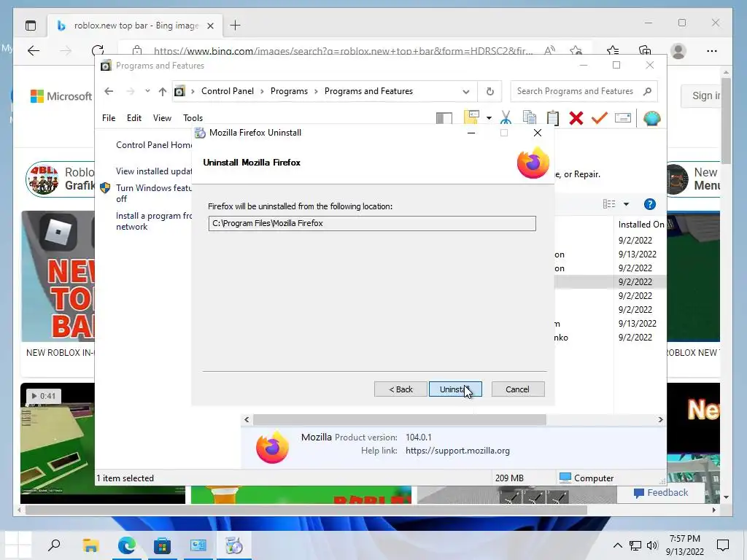Viewport: 747px width, 560px height.
Task: Click the change view icon in list header
Action: pyautogui.click(x=609, y=204)
